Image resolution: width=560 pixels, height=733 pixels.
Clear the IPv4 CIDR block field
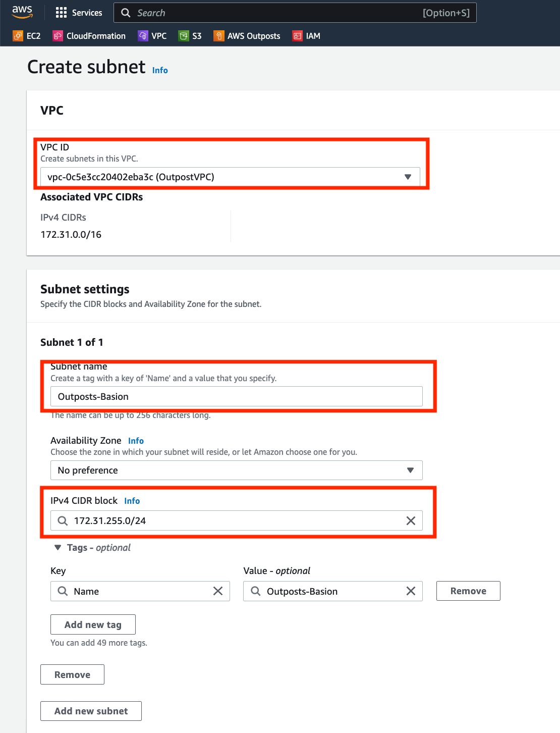410,520
